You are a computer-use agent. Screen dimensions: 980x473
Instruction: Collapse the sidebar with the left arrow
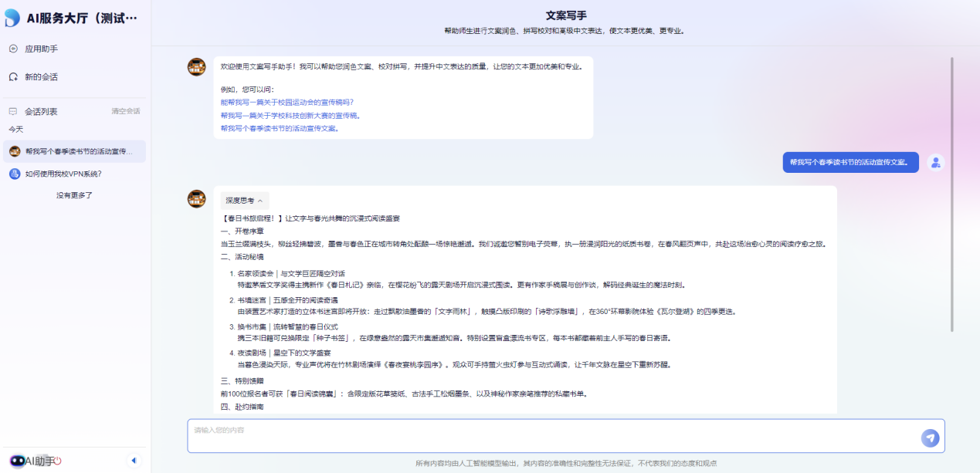[134, 461]
